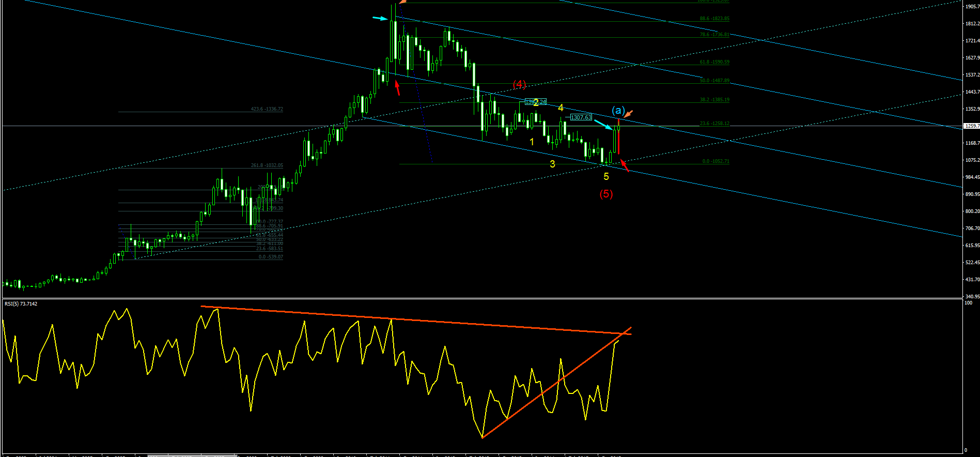Image resolution: width=980 pixels, height=457 pixels.
Task: Pick the Fibonacci level 88.6 -705.91
Action: [270, 226]
